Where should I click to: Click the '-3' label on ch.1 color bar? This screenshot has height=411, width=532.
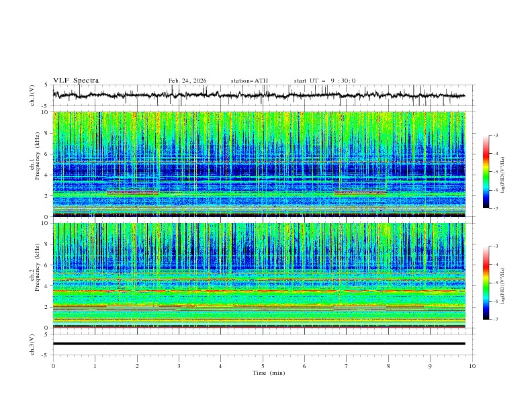(x=496, y=135)
